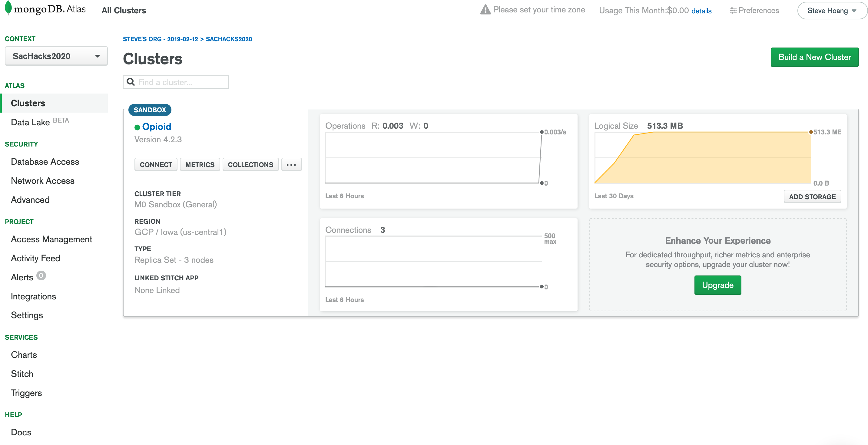Image resolution: width=868 pixels, height=445 pixels.
Task: Click the time zone warning triangle icon
Action: pos(485,10)
